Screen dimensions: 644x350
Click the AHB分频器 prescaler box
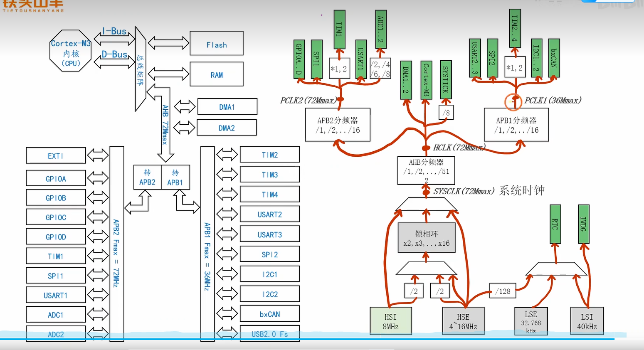(426, 170)
